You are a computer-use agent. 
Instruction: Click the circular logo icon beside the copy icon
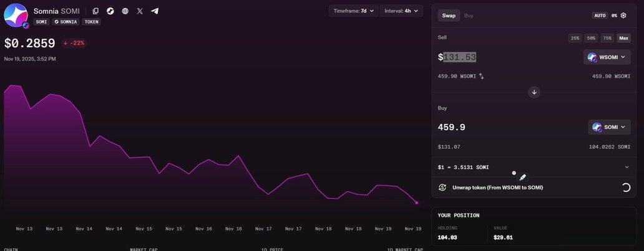click(x=110, y=11)
